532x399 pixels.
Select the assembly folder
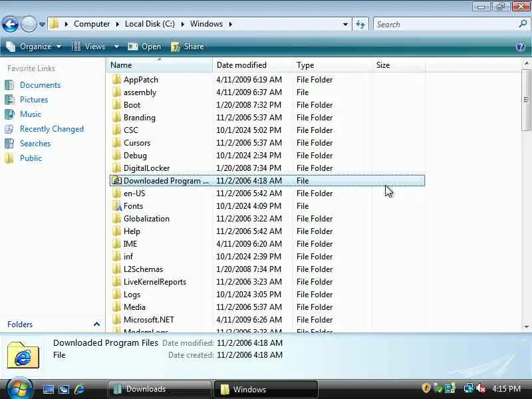(x=140, y=92)
